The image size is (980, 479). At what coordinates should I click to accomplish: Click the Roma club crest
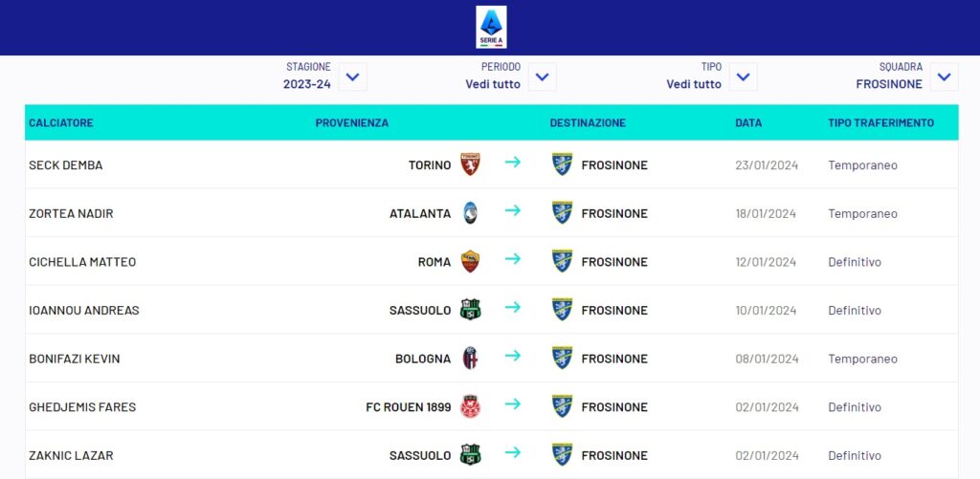pos(470,261)
